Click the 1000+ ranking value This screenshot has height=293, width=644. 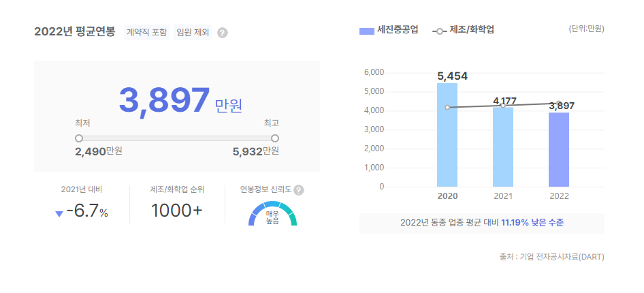177,211
